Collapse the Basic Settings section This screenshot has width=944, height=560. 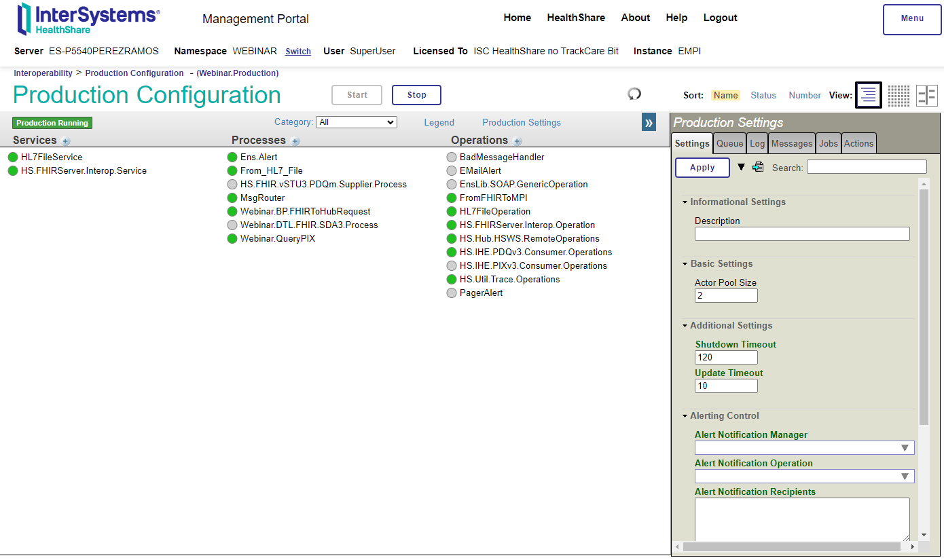tap(685, 264)
